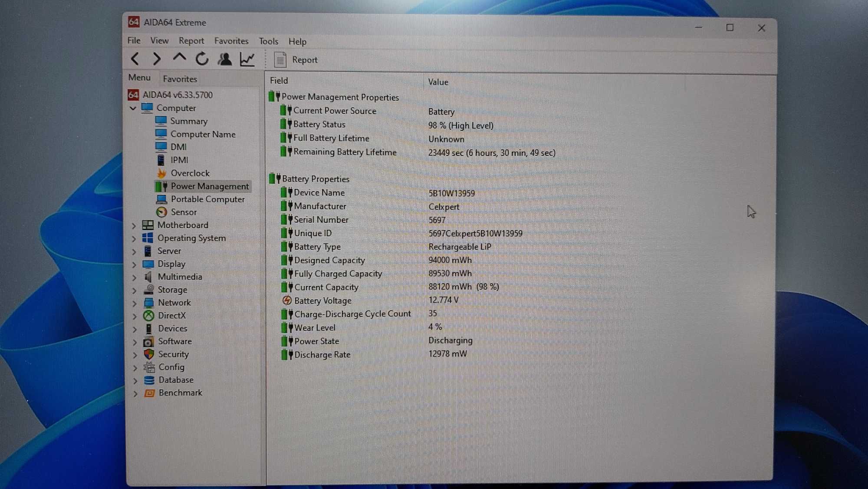The height and width of the screenshot is (489, 868).
Task: Refresh the page using the refresh icon
Action: pyautogui.click(x=202, y=59)
